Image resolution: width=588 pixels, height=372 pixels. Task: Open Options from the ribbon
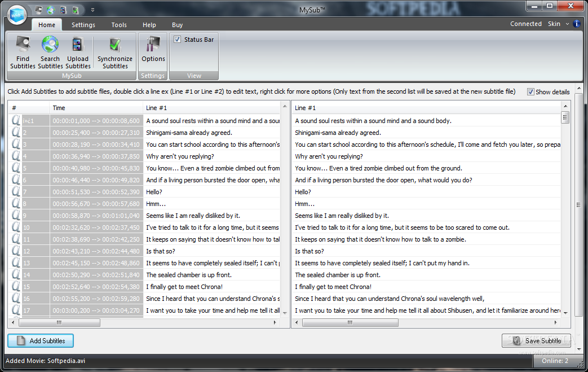tap(153, 50)
